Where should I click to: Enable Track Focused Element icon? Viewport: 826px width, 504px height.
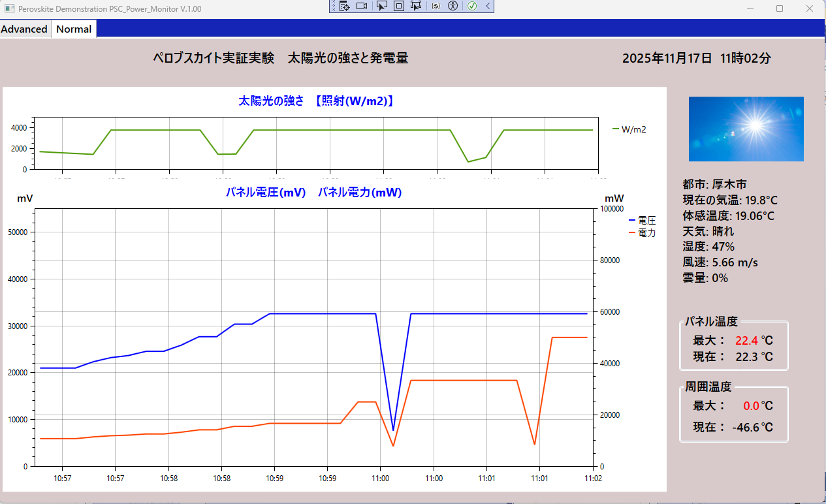point(415,6)
